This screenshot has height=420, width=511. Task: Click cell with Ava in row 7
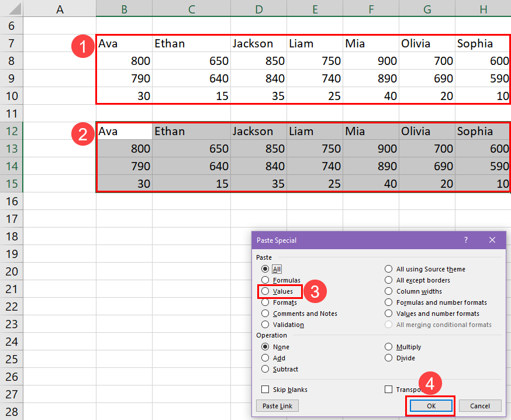coord(124,43)
